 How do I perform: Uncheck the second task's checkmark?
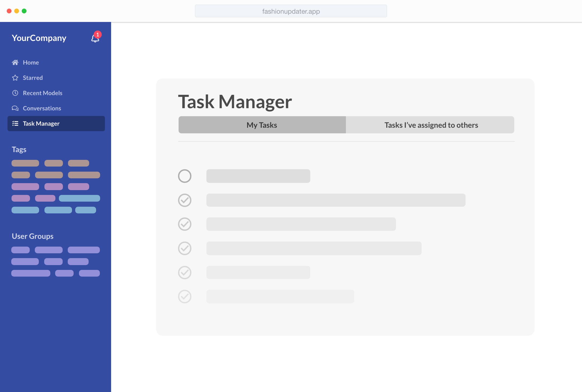coord(185,200)
